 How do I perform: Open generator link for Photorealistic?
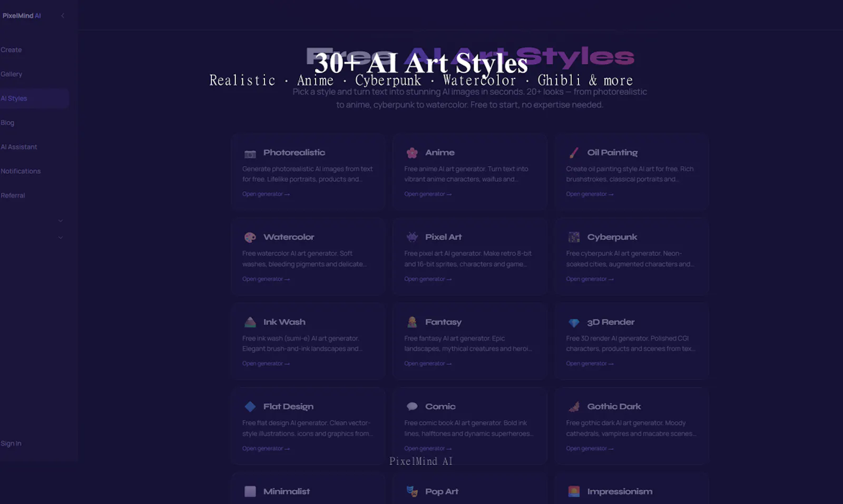coord(266,194)
